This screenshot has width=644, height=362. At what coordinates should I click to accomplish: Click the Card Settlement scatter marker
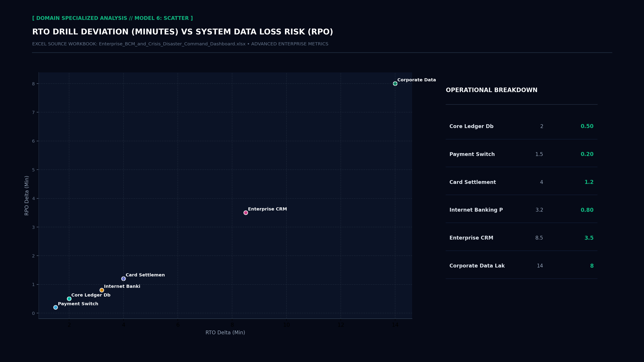(x=123, y=279)
